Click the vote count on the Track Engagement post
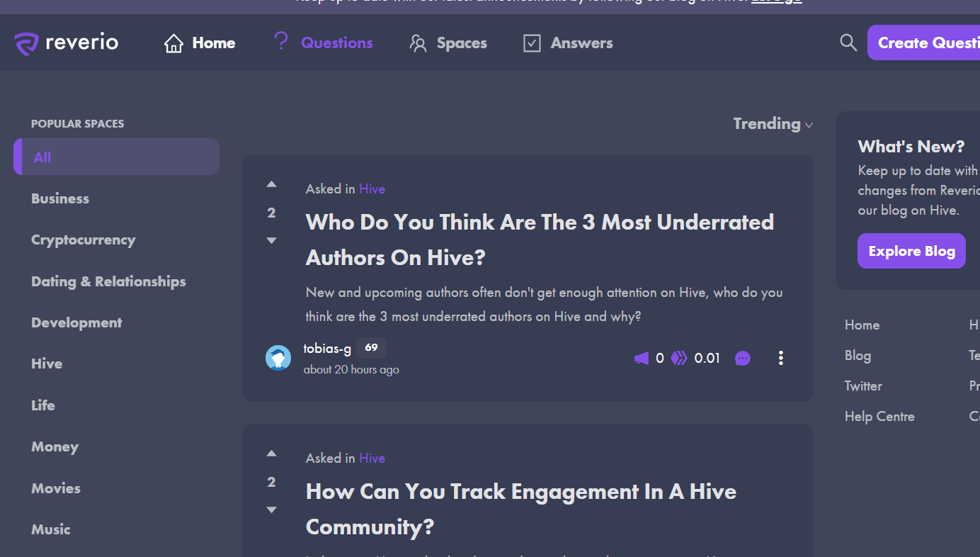The image size is (980, 557). [x=271, y=482]
